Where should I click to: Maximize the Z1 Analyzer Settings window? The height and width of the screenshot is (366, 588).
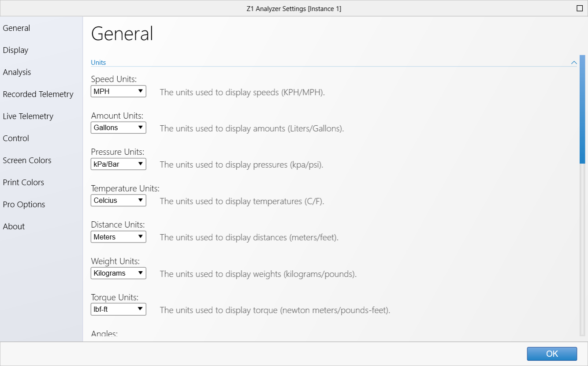point(580,8)
